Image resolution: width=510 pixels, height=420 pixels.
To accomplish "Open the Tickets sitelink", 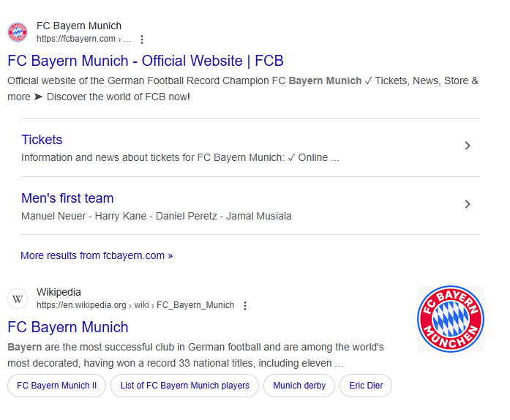I will [x=42, y=140].
